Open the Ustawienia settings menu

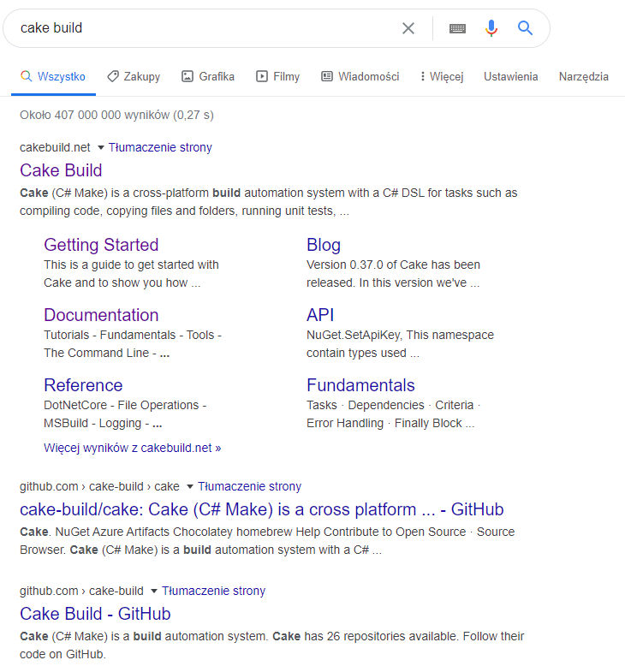point(510,76)
